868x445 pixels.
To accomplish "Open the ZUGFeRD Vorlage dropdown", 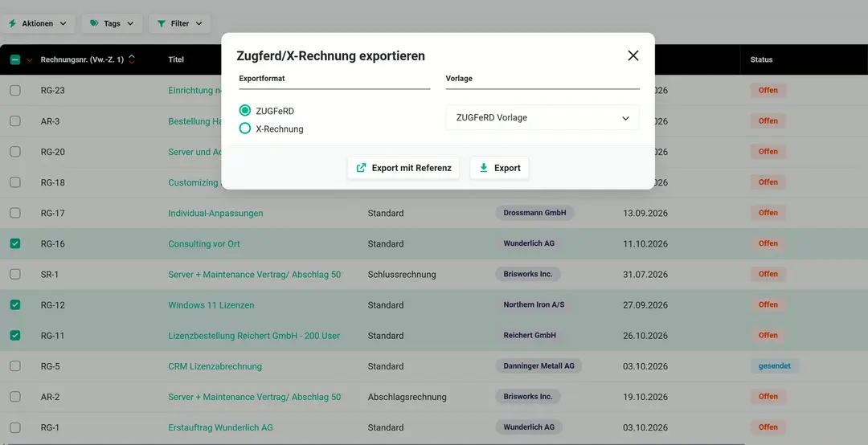I will click(x=542, y=117).
